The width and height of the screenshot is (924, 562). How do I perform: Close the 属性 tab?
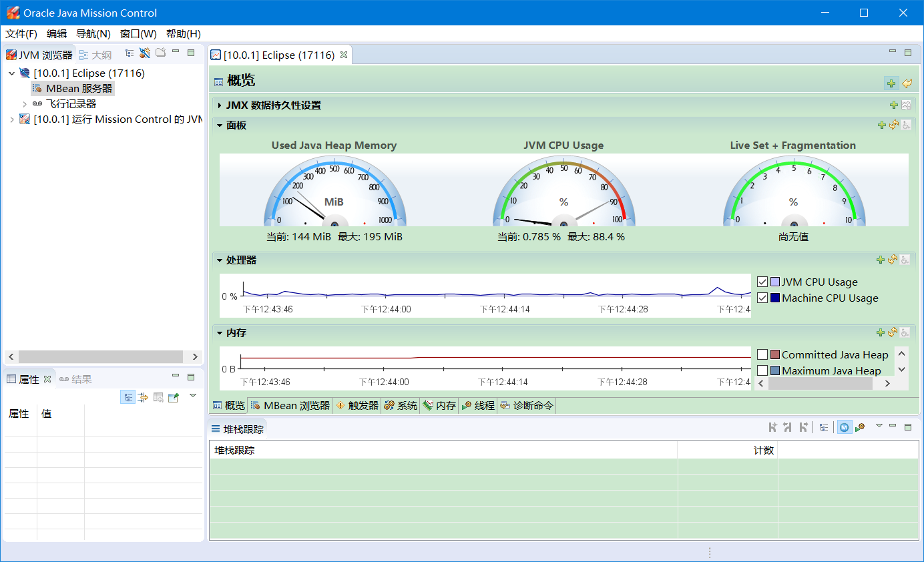[47, 379]
